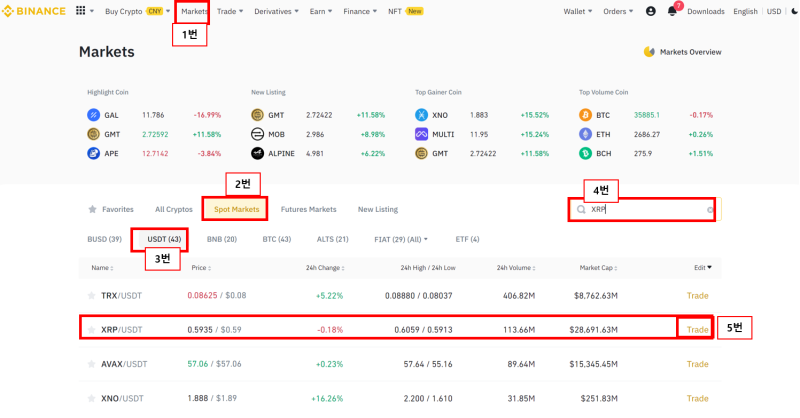Sort by Name column header
The height and width of the screenshot is (418, 800).
pyautogui.click(x=102, y=267)
